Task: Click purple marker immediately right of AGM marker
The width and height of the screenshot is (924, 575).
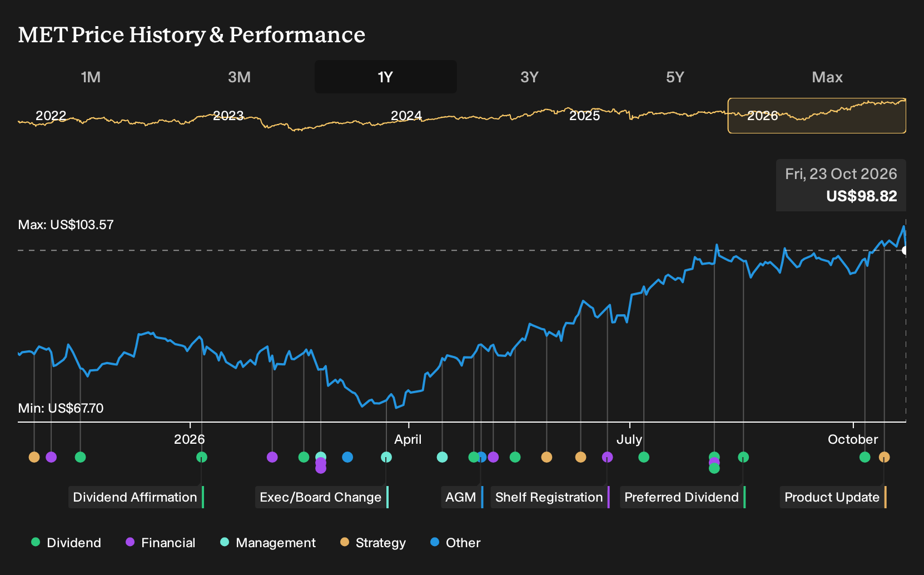Action: point(493,457)
